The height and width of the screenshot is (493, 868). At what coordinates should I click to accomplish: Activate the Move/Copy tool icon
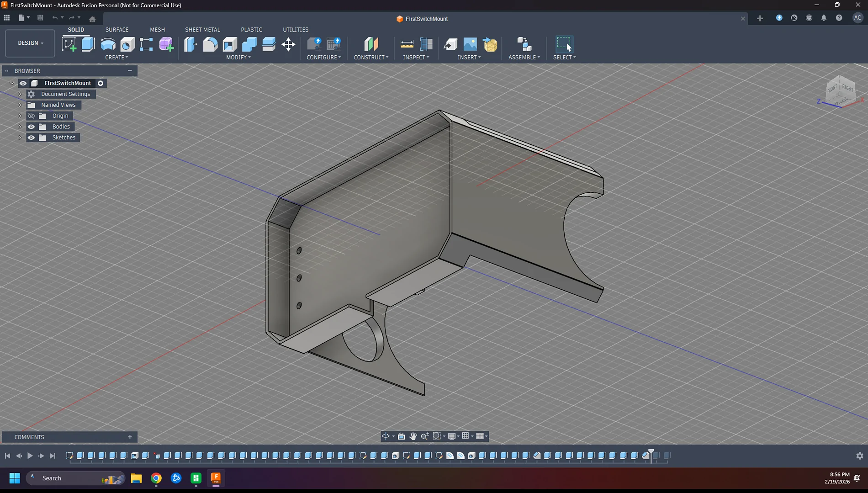click(288, 44)
